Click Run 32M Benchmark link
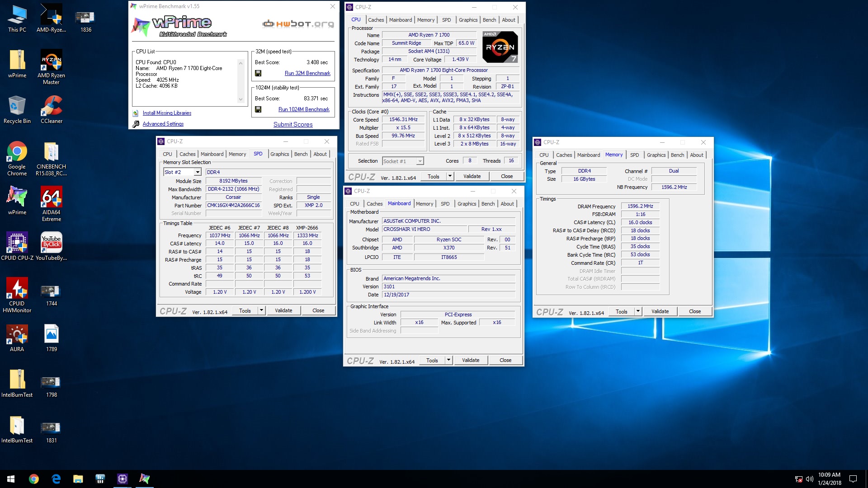This screenshot has height=488, width=868. (307, 73)
